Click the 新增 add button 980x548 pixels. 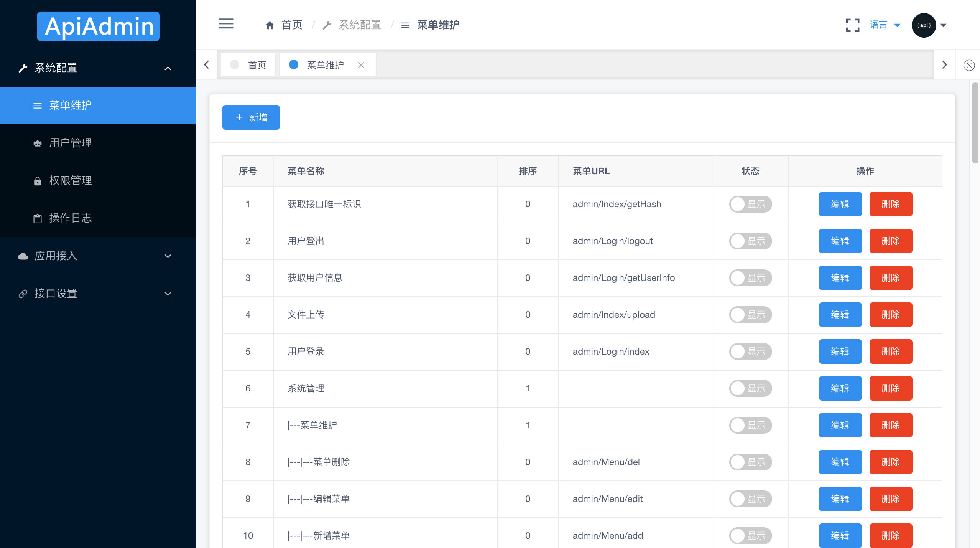click(251, 117)
